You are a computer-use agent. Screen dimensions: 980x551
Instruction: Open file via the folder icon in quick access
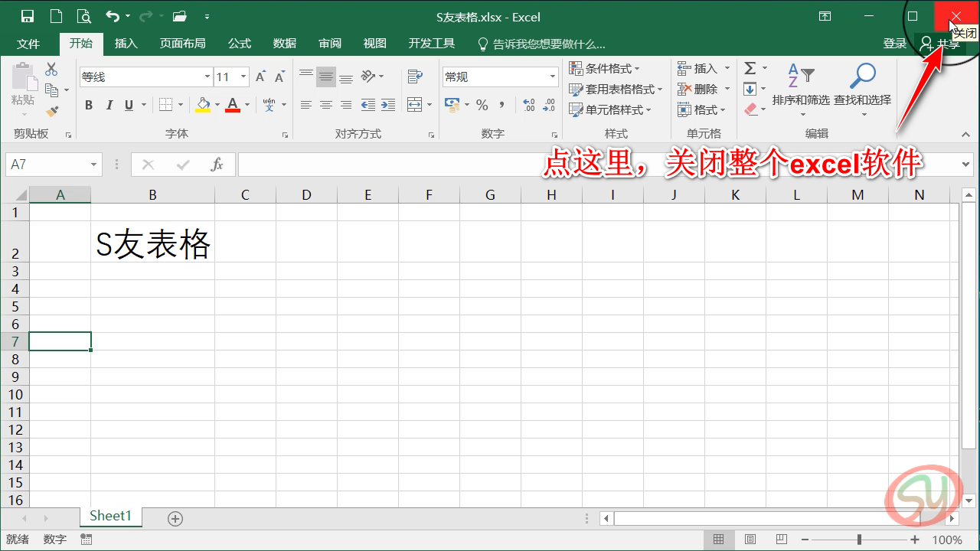coord(179,16)
